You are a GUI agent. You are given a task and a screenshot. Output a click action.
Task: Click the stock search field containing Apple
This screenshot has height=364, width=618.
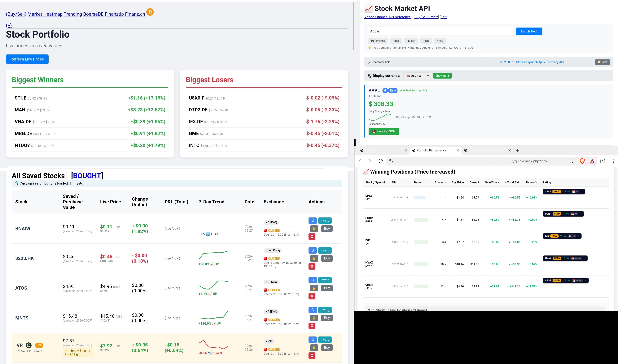click(x=440, y=31)
